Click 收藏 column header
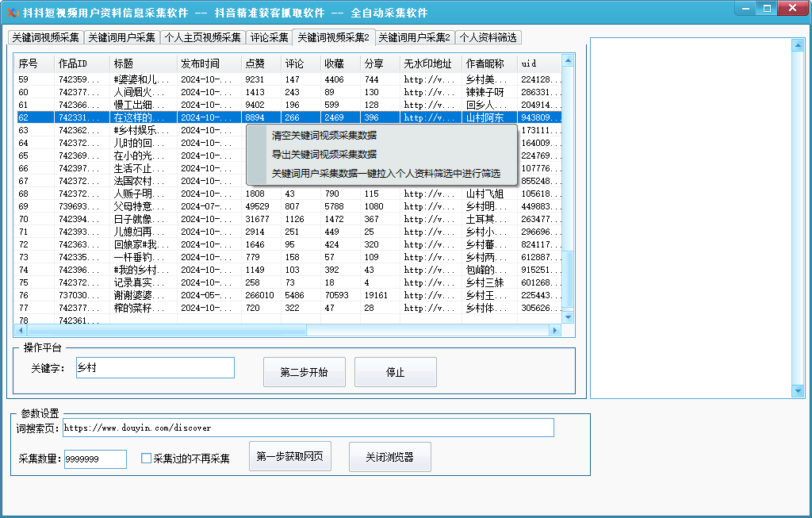 [339, 63]
